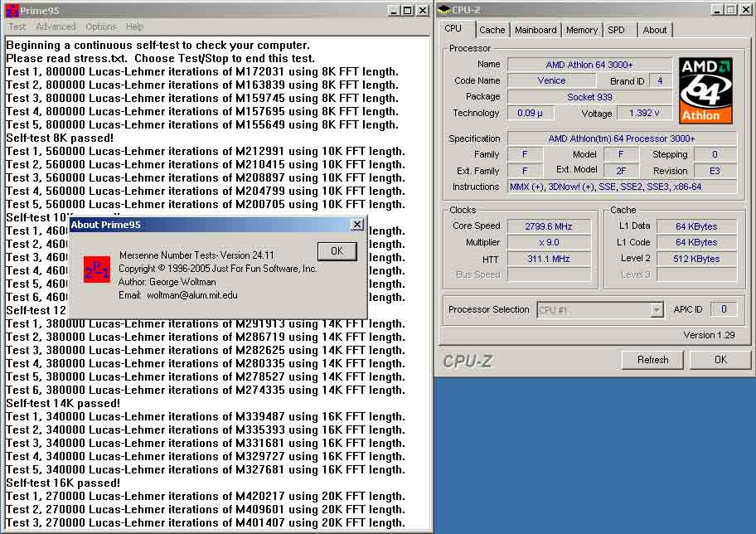
Task: Close the About Prime95 dialog
Action: pyautogui.click(x=356, y=225)
